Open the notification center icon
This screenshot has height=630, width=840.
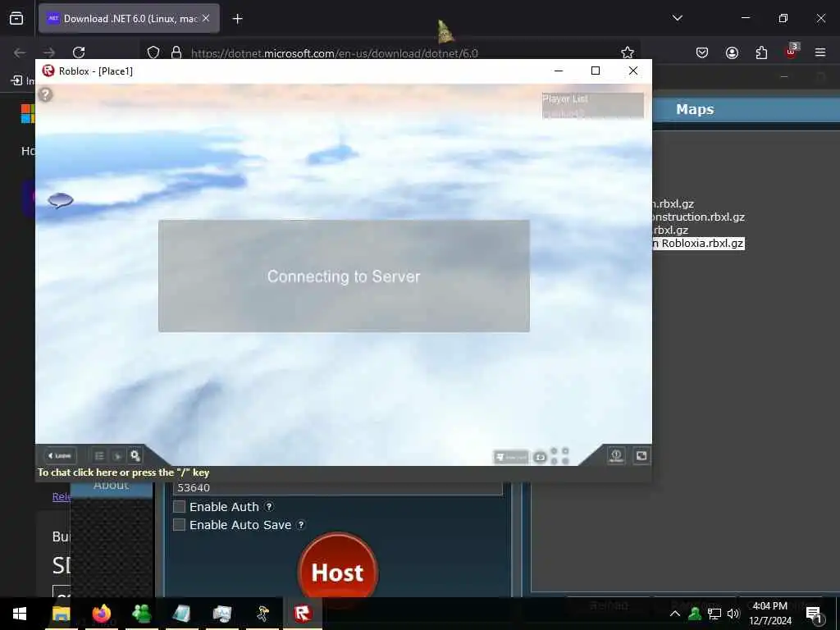tap(814, 614)
